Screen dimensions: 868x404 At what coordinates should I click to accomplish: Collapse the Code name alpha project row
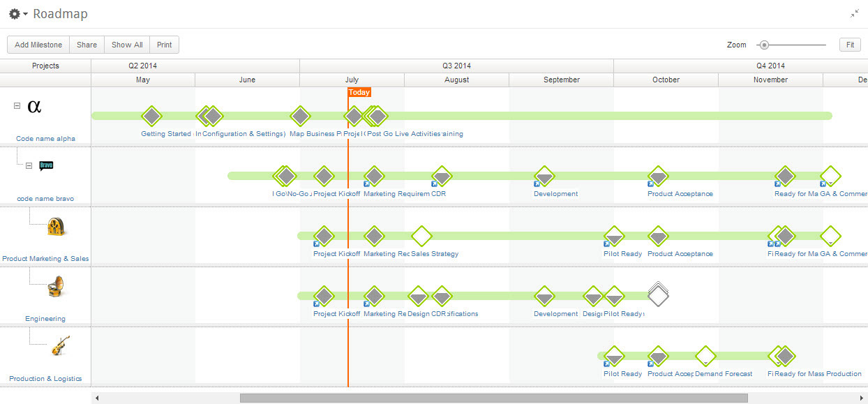pos(15,105)
